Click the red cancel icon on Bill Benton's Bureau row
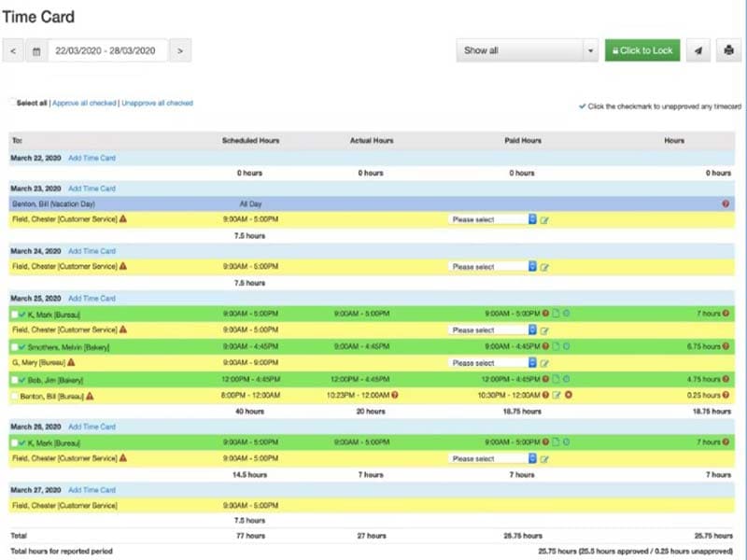747x560 pixels. tap(568, 395)
